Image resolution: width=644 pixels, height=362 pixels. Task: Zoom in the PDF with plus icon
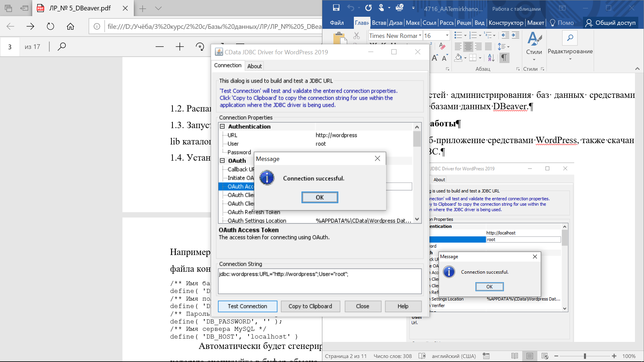pyautogui.click(x=180, y=47)
